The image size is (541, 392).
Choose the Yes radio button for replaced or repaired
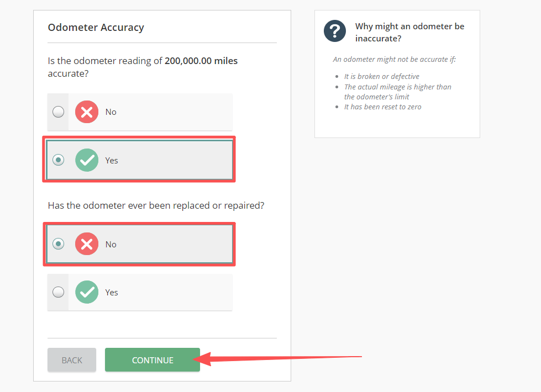coord(58,292)
